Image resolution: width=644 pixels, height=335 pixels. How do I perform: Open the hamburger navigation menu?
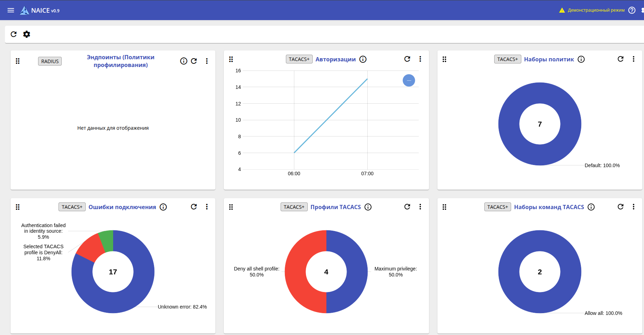(x=11, y=10)
